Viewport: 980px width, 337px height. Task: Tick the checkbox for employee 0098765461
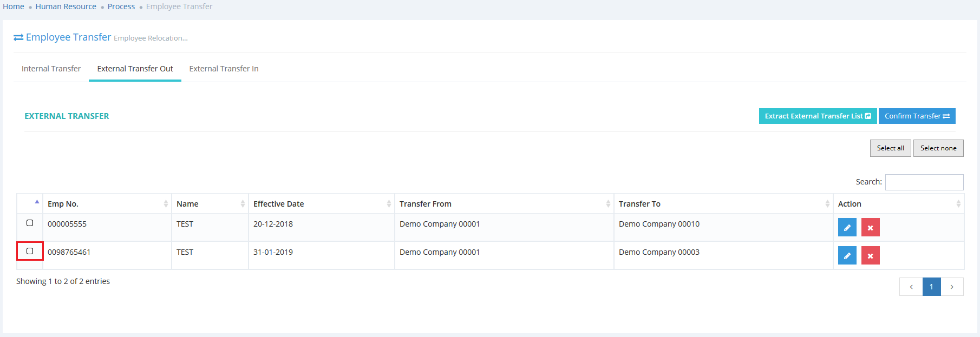(30, 251)
